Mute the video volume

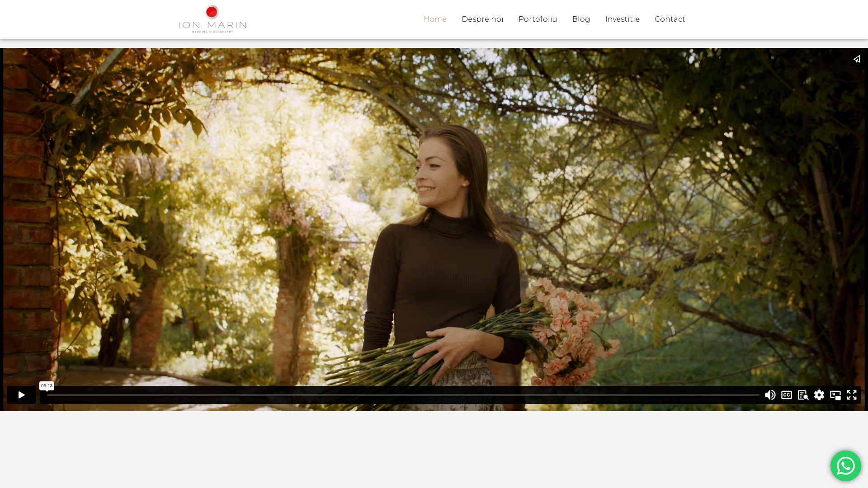pos(770,395)
